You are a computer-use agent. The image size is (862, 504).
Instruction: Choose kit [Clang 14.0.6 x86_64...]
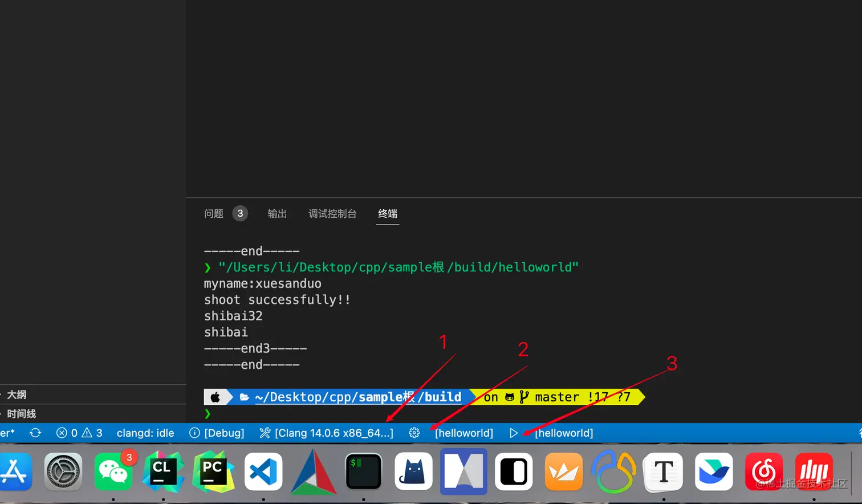[x=327, y=433]
